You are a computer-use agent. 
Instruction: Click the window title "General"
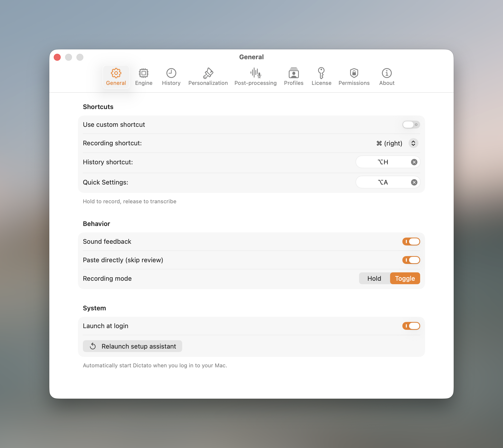click(x=251, y=57)
